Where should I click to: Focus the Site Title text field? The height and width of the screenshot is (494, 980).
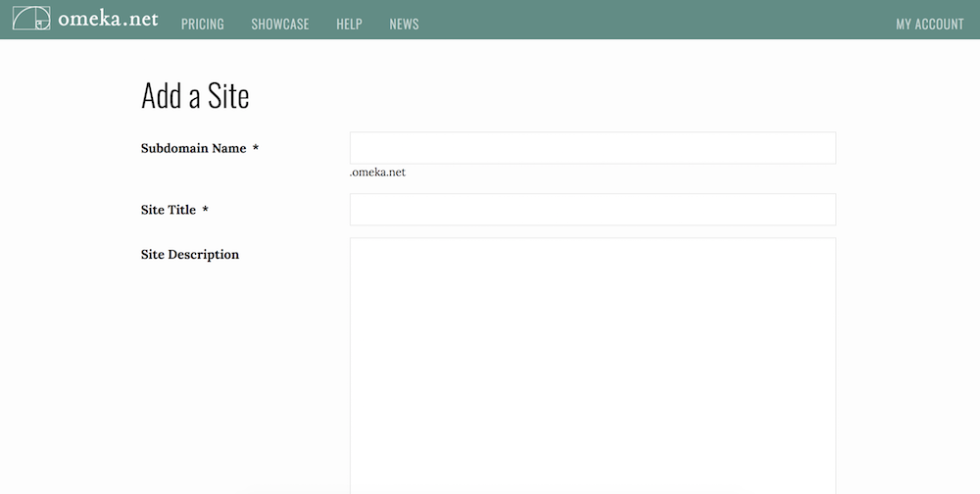tap(593, 210)
